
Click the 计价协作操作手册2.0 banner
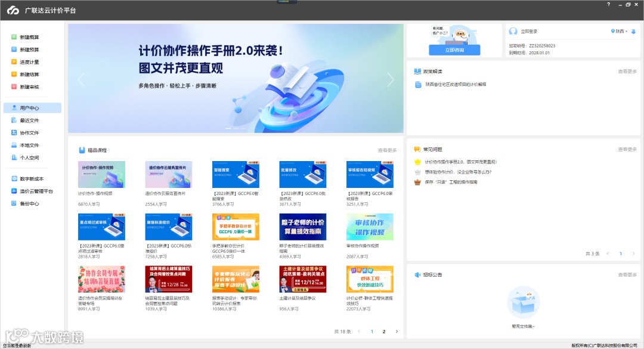[236, 78]
